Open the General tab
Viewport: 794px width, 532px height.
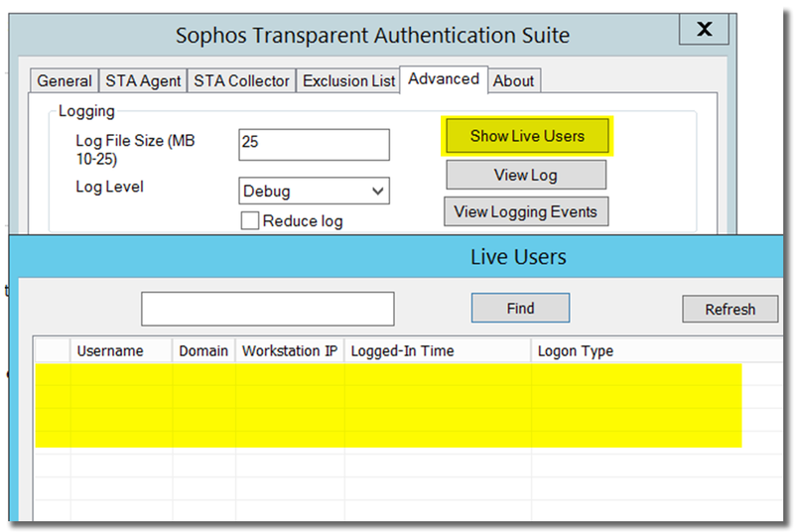click(64, 81)
